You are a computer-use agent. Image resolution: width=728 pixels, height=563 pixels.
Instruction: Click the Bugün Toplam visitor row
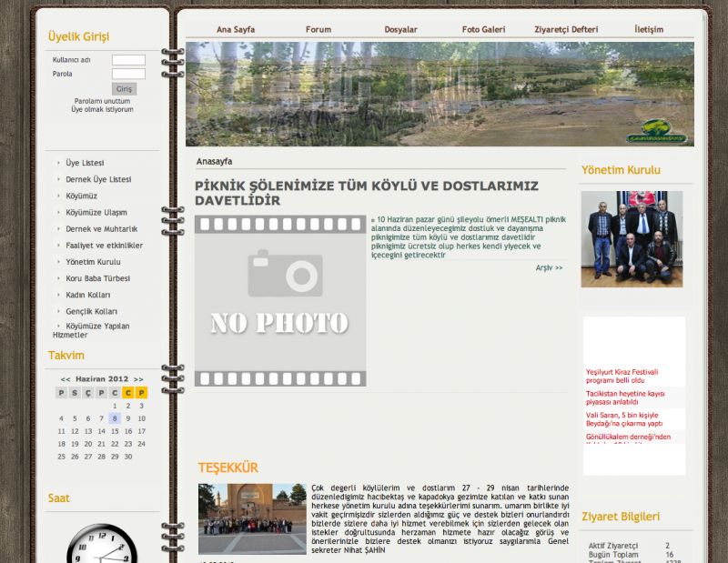click(x=631, y=555)
